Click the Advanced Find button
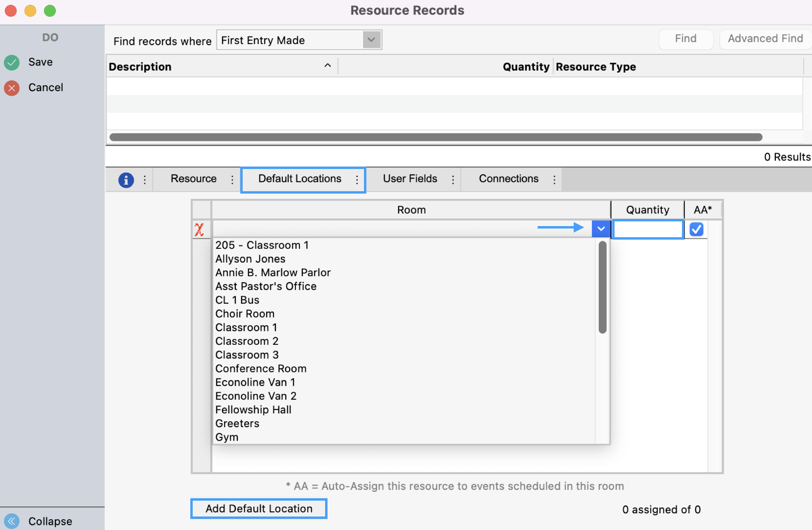 tap(765, 38)
